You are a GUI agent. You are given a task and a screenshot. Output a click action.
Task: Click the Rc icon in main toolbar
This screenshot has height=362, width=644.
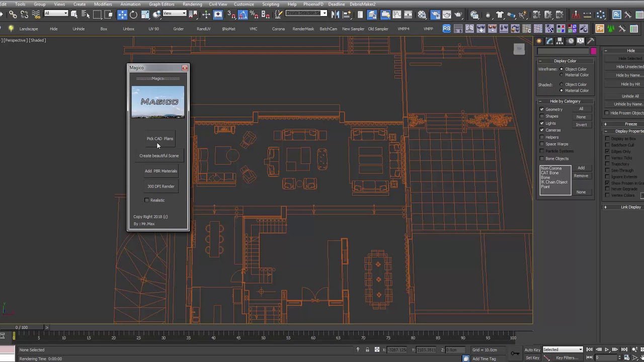617,15
